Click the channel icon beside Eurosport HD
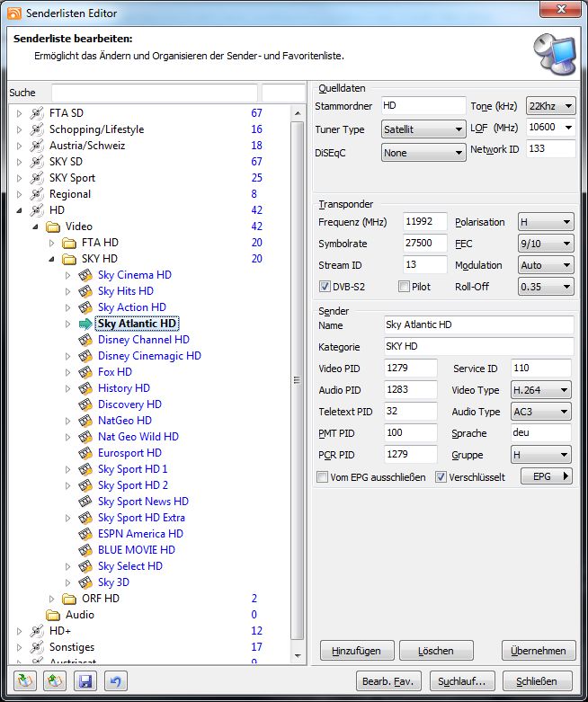This screenshot has height=702, width=588. pos(85,453)
